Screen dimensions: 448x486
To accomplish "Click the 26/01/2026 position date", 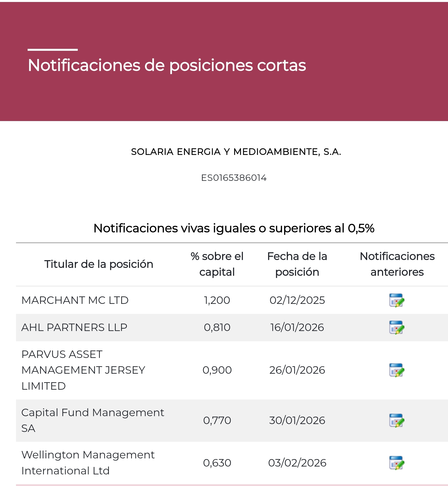I will click(x=297, y=370).
